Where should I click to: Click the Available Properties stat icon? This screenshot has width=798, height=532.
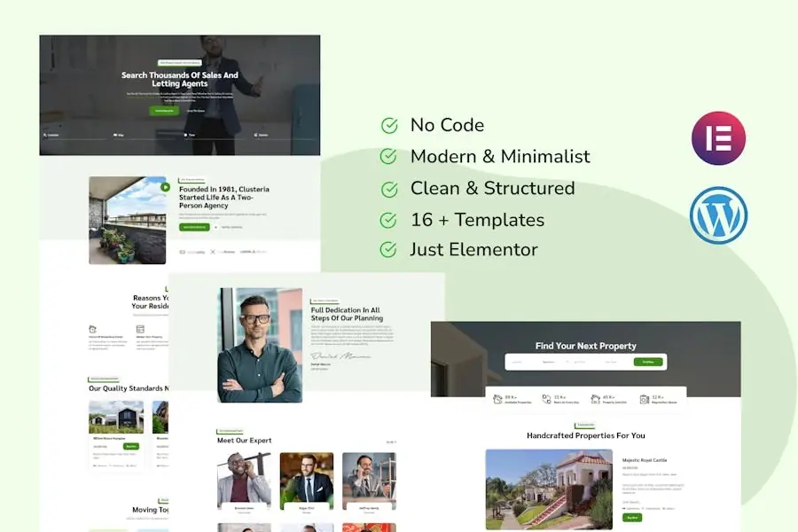(497, 399)
